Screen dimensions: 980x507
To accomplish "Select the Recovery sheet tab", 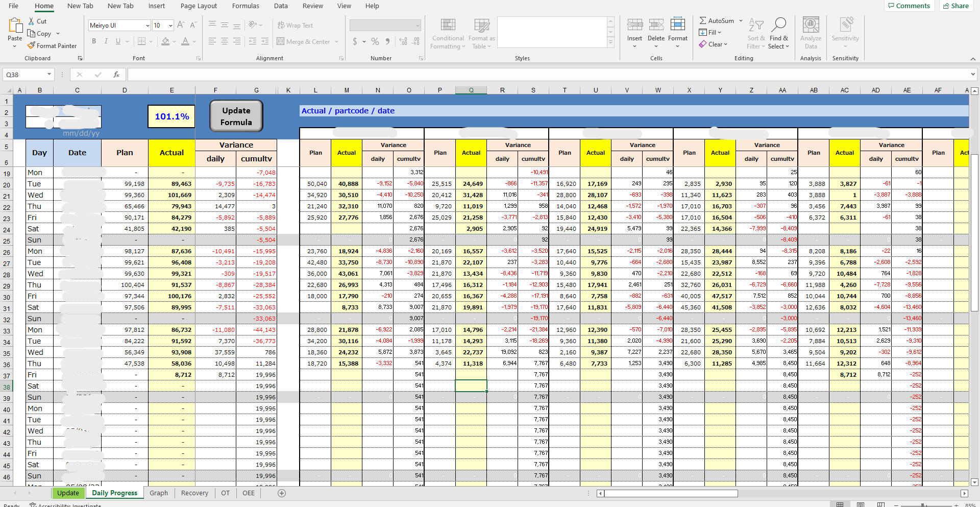I will (194, 493).
